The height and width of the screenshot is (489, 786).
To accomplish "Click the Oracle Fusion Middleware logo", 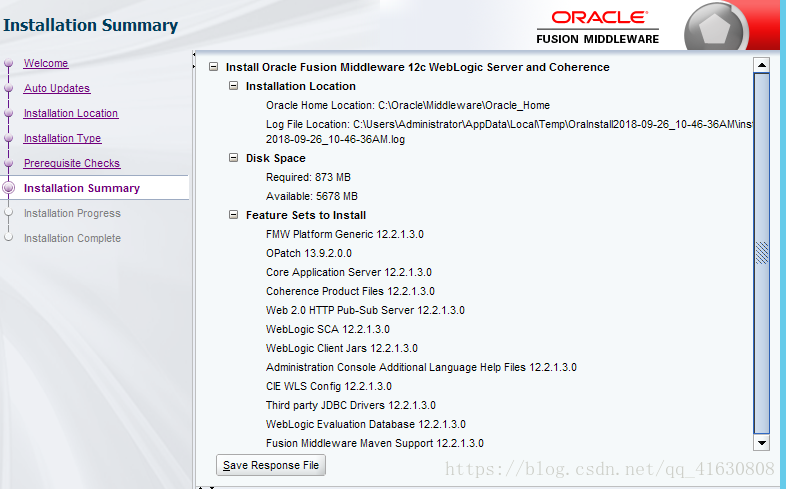I will tap(598, 28).
